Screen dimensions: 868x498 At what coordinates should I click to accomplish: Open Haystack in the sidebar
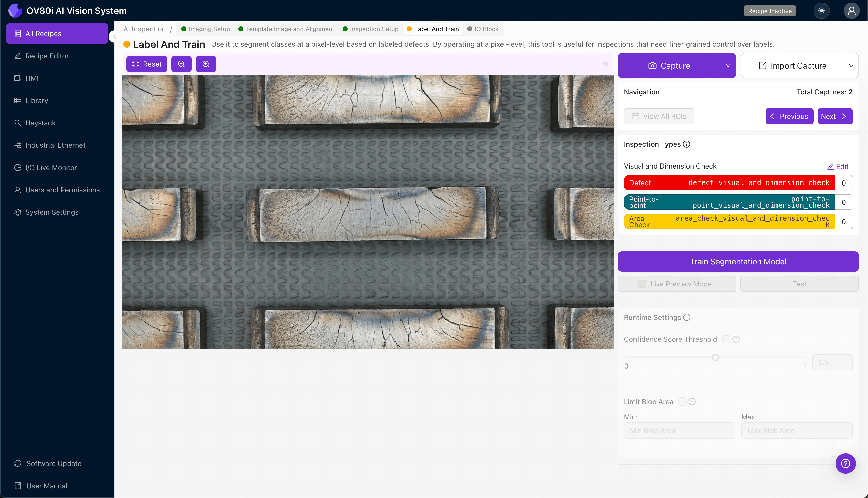[40, 123]
